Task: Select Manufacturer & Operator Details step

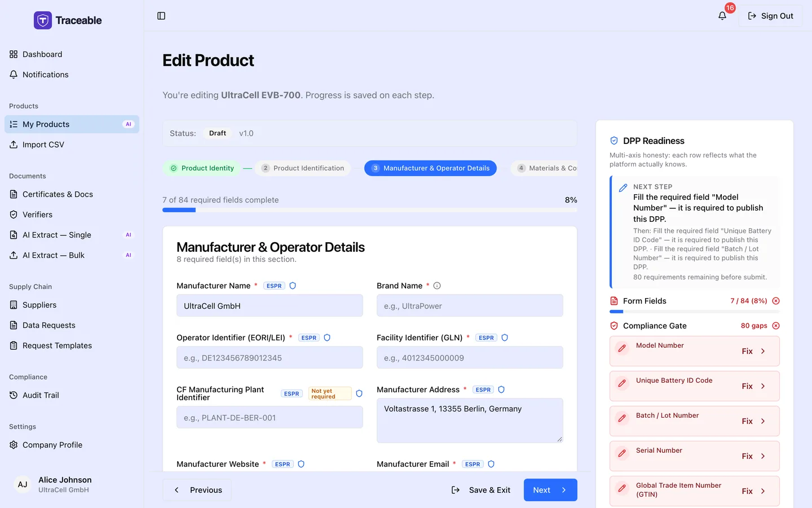Action: pyautogui.click(x=430, y=168)
